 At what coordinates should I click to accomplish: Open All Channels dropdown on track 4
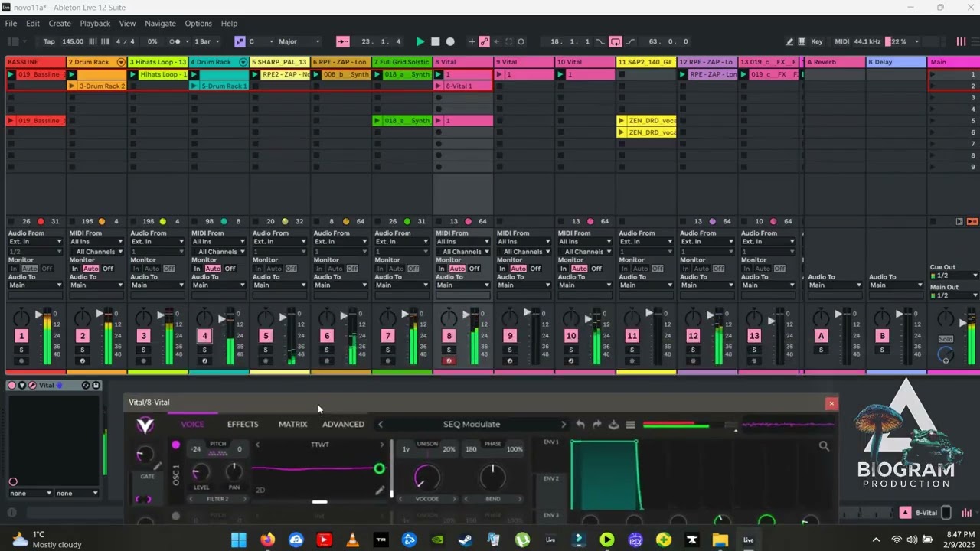[x=219, y=251]
